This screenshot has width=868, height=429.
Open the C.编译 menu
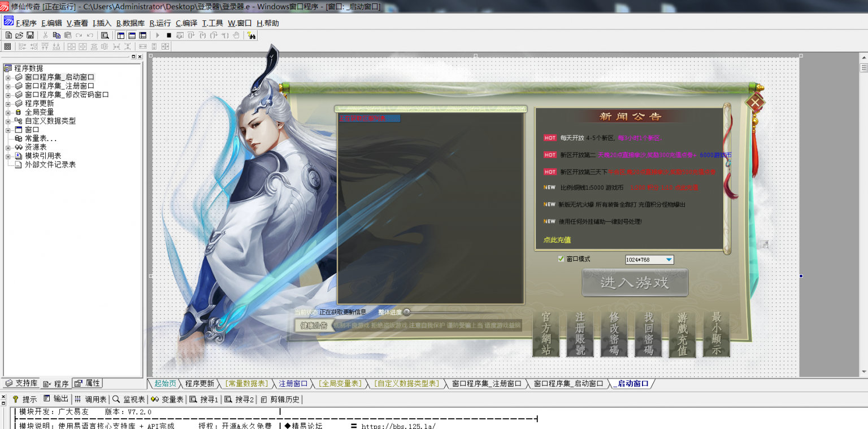(186, 23)
